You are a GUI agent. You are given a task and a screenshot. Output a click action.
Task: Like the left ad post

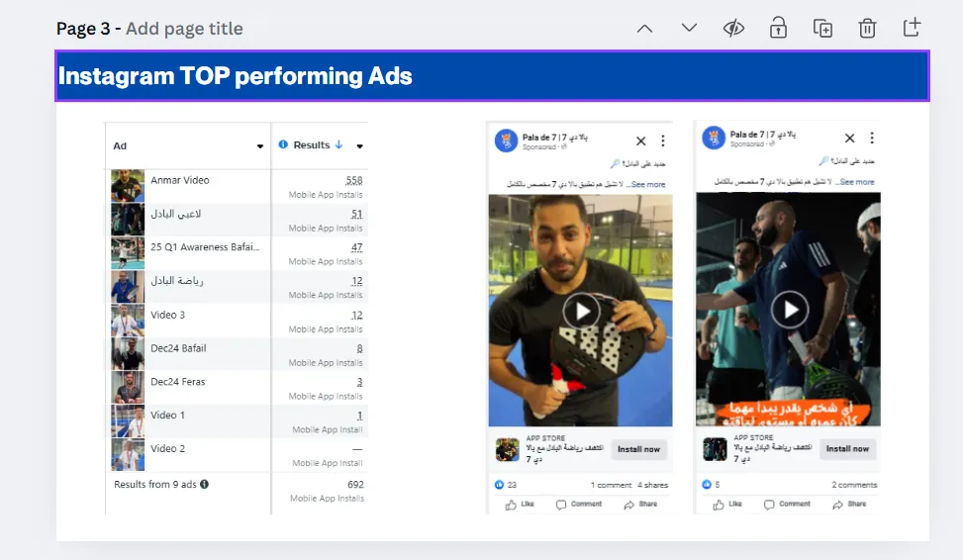click(520, 505)
